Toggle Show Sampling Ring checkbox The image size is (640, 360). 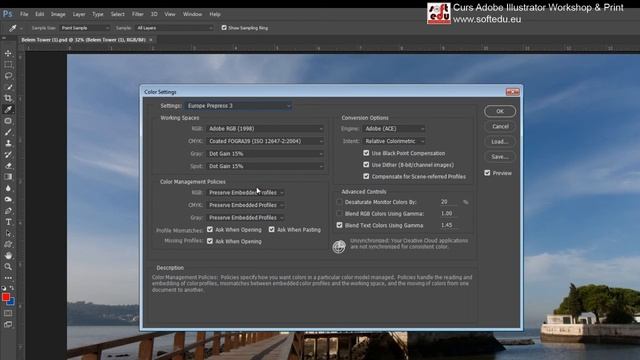click(224, 28)
